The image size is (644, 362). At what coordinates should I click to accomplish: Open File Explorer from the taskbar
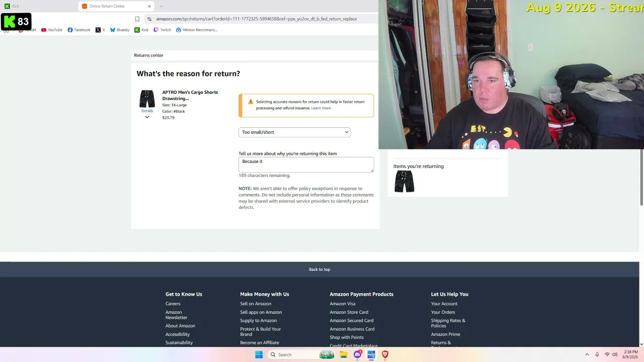tap(343, 354)
